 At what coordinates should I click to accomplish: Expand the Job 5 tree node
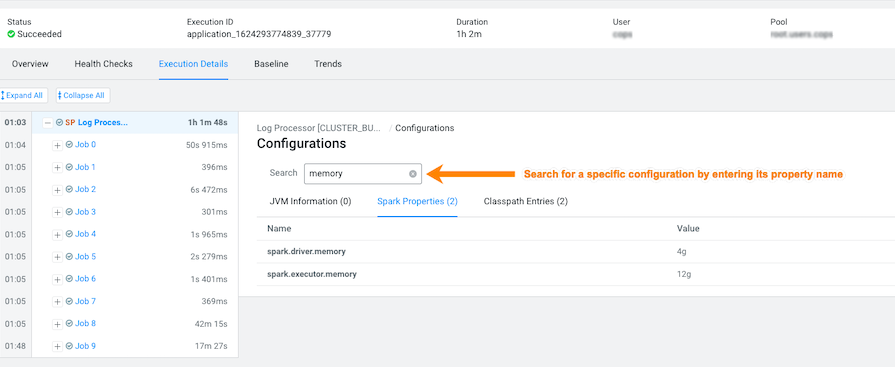click(x=57, y=257)
